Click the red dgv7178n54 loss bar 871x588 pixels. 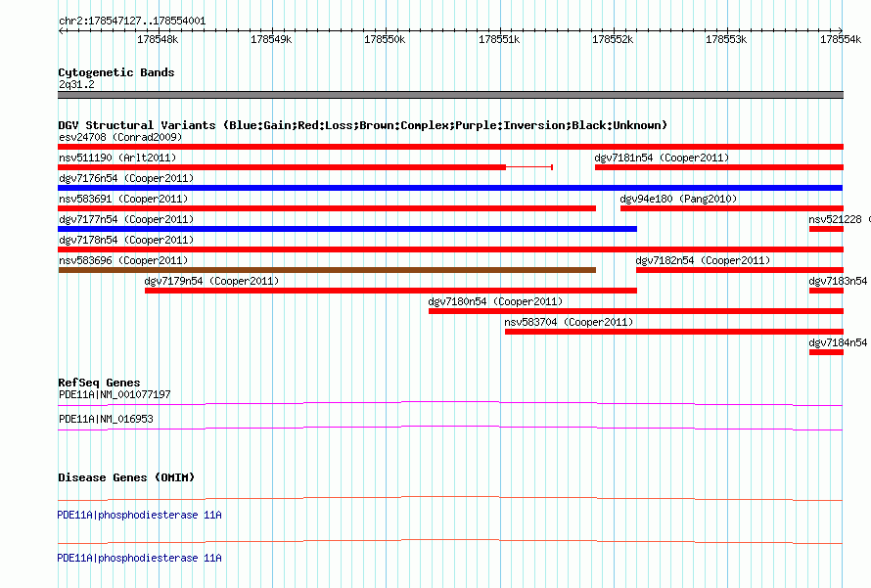[x=450, y=249]
